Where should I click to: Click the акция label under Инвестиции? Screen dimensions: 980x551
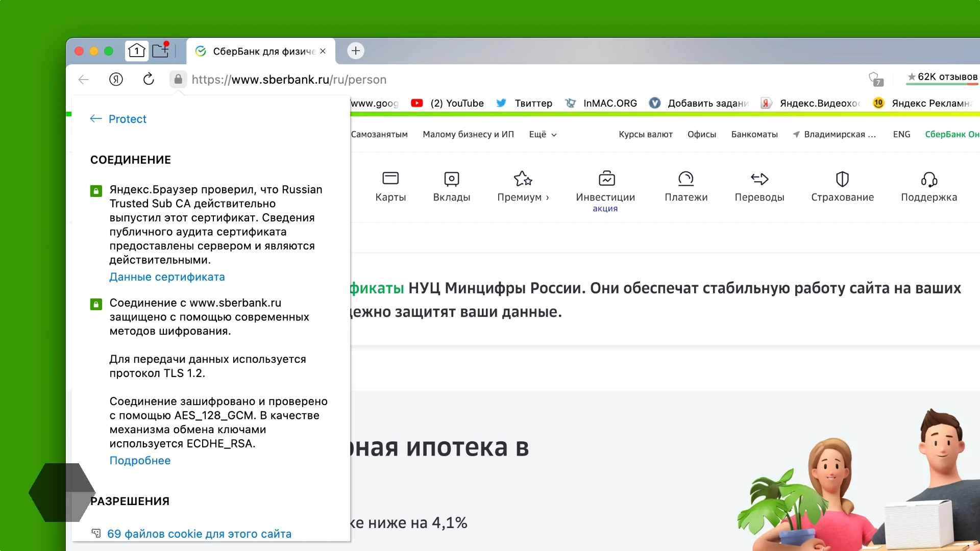tap(605, 209)
